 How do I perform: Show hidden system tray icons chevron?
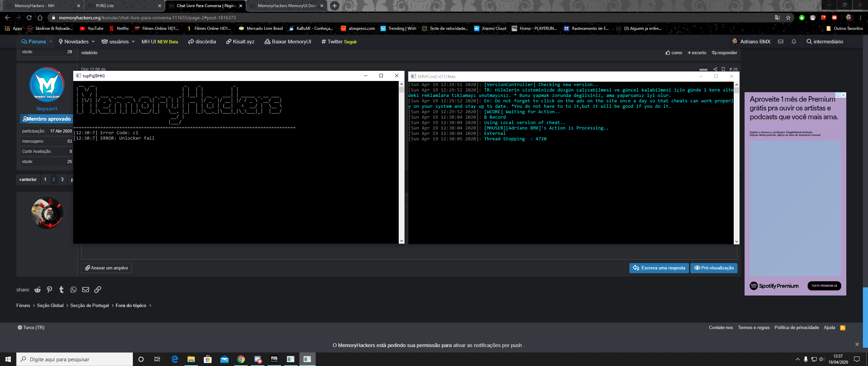pyautogui.click(x=797, y=359)
